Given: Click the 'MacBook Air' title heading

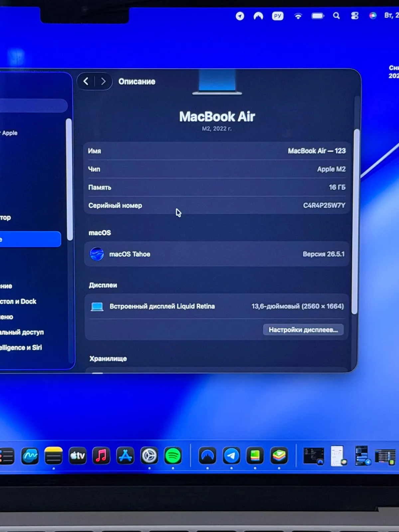Looking at the screenshot, I should click(217, 117).
